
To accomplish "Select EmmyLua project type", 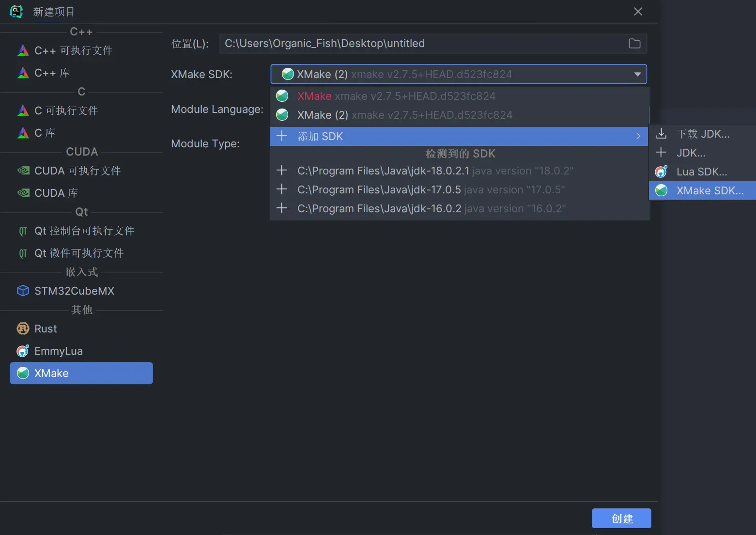I will pyautogui.click(x=81, y=351).
